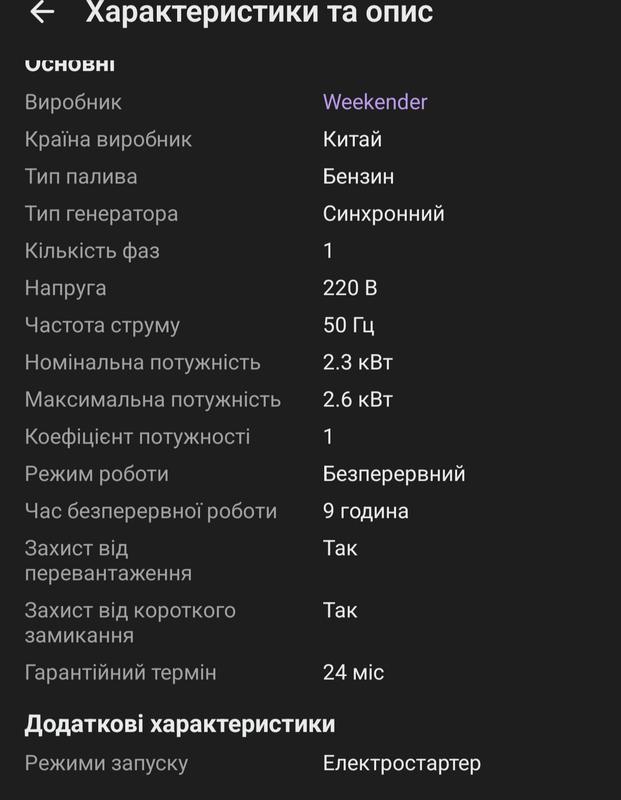The image size is (621, 800).
Task: Tap the 'Виробник' label
Action: [x=73, y=102]
